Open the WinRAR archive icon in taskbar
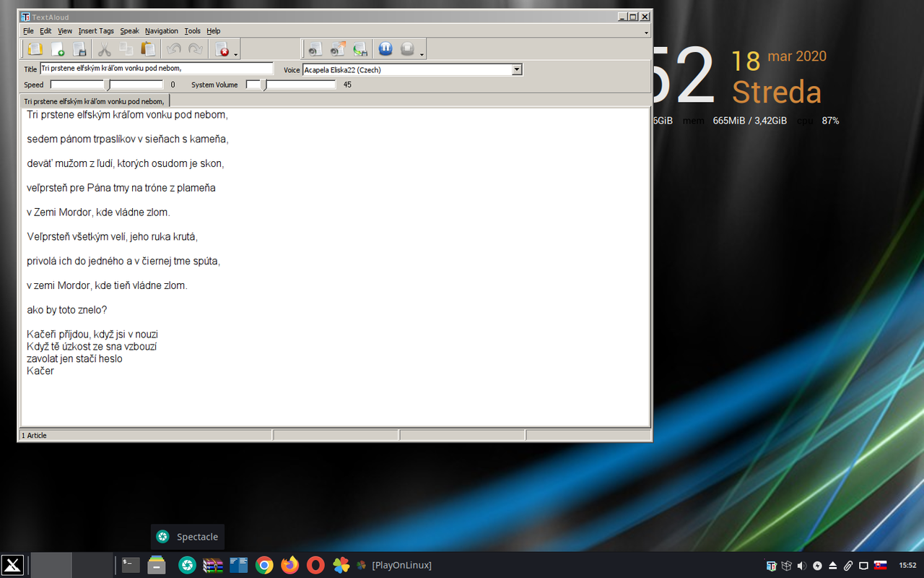The image size is (924, 578). point(213,565)
